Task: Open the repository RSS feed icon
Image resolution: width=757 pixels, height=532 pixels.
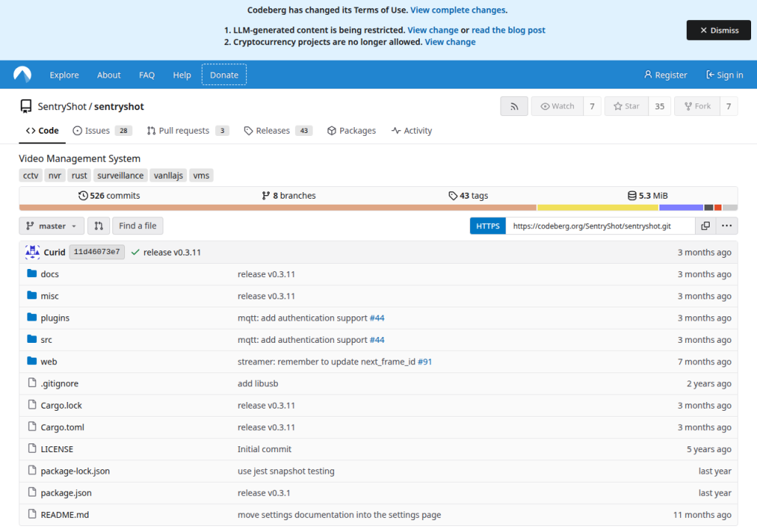Action: point(515,106)
